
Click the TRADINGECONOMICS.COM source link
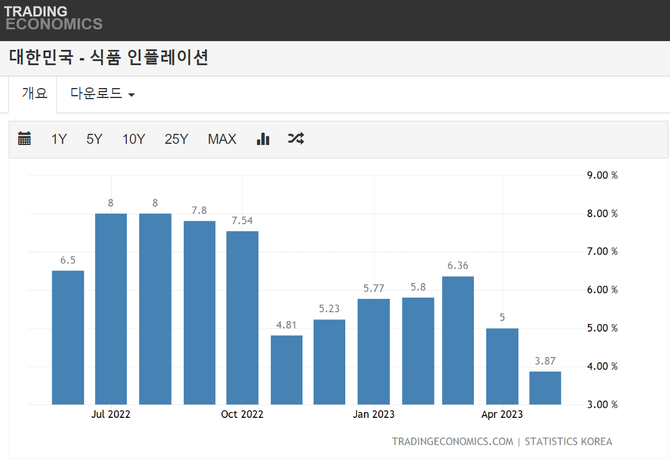tap(452, 441)
